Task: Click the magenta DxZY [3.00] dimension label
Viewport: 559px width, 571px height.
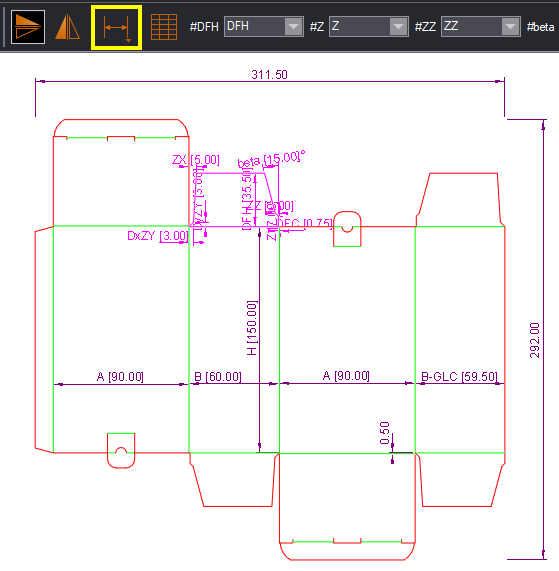Action: (158, 236)
